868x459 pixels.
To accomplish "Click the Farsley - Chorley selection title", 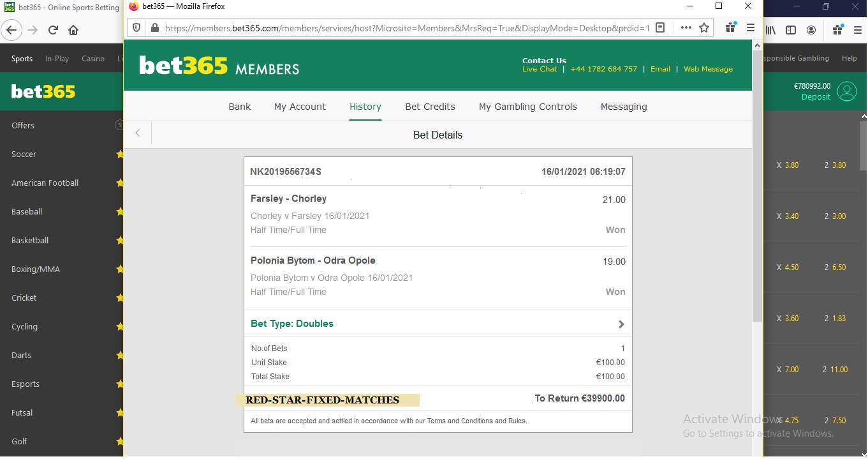I will click(x=288, y=199).
